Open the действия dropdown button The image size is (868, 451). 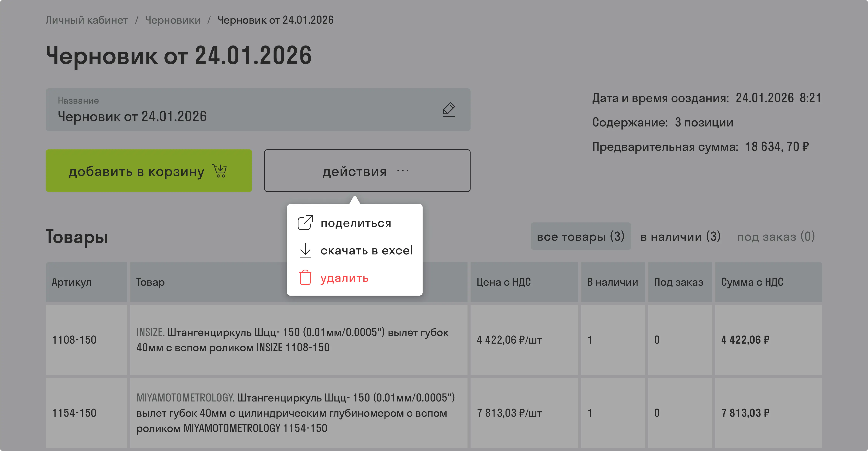tap(367, 171)
